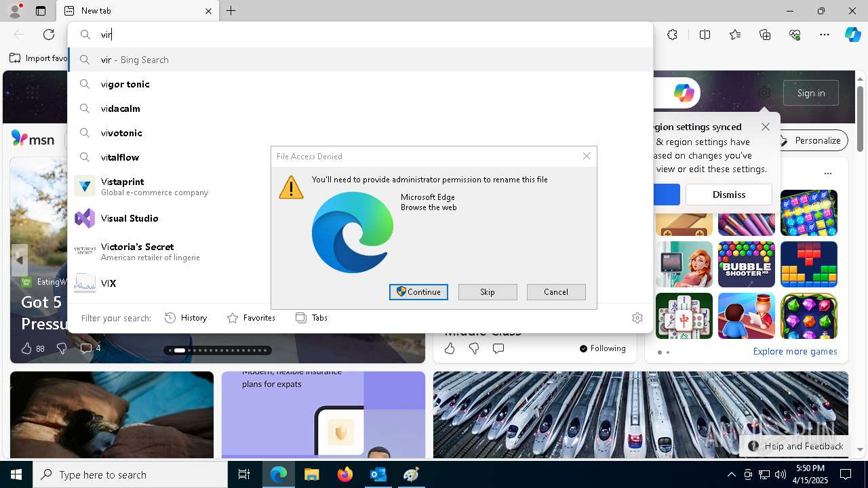Viewport: 868px width, 488px height.
Task: Cancel the File Access Denied dialog
Action: point(556,292)
